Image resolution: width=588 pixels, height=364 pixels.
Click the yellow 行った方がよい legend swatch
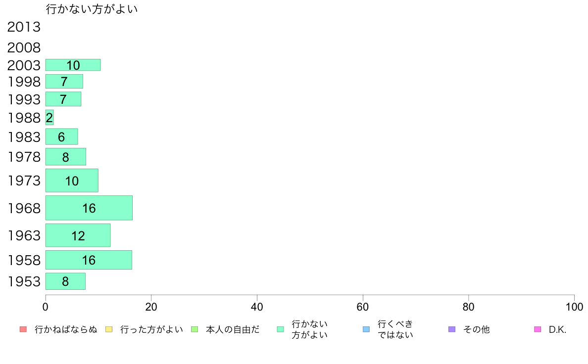109,329
